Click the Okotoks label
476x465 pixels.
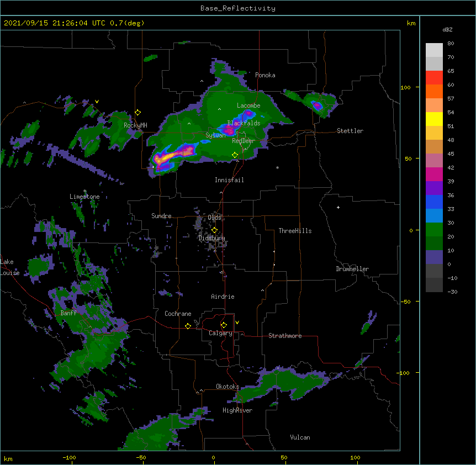click(228, 387)
